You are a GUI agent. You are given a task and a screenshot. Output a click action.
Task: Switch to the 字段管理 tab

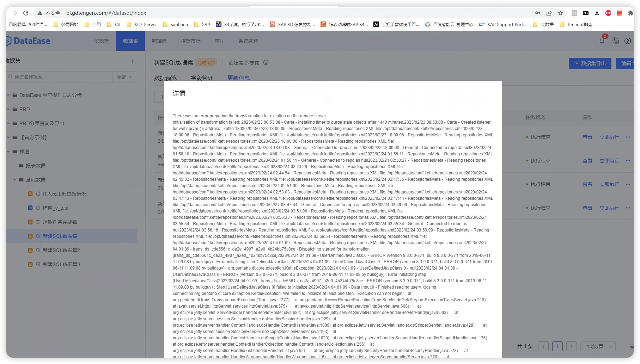click(x=202, y=78)
